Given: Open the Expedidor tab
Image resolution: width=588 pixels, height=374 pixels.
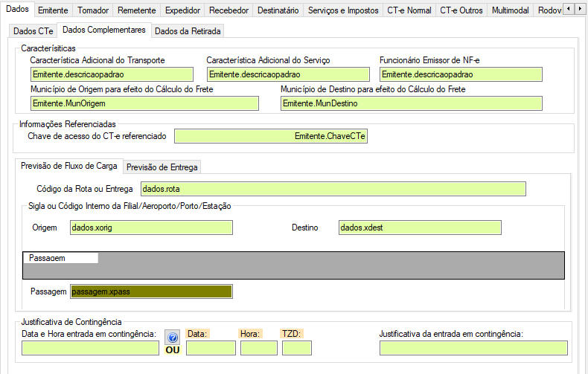Looking at the screenshot, I should tap(182, 10).
